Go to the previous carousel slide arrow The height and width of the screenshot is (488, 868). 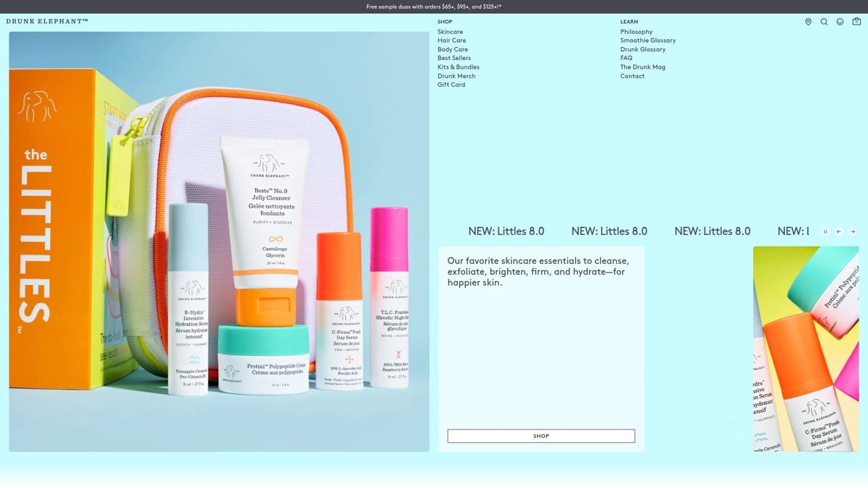[838, 231]
